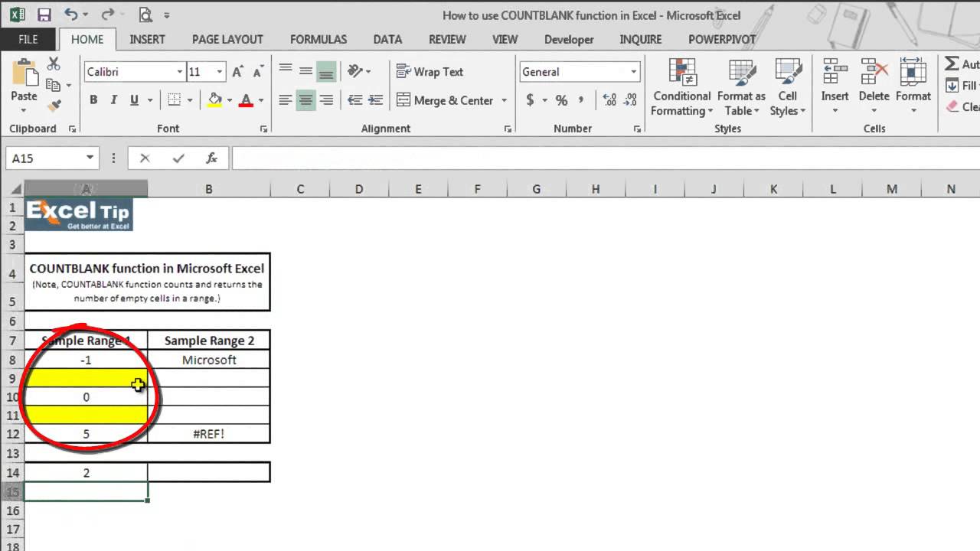Open Customize Quick Access Toolbar dropdown

tap(167, 15)
